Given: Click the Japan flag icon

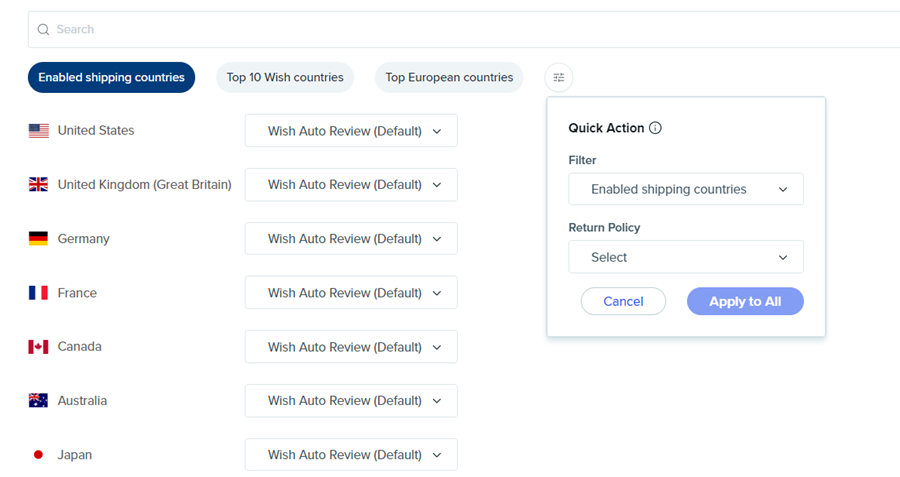Looking at the screenshot, I should coord(39,455).
